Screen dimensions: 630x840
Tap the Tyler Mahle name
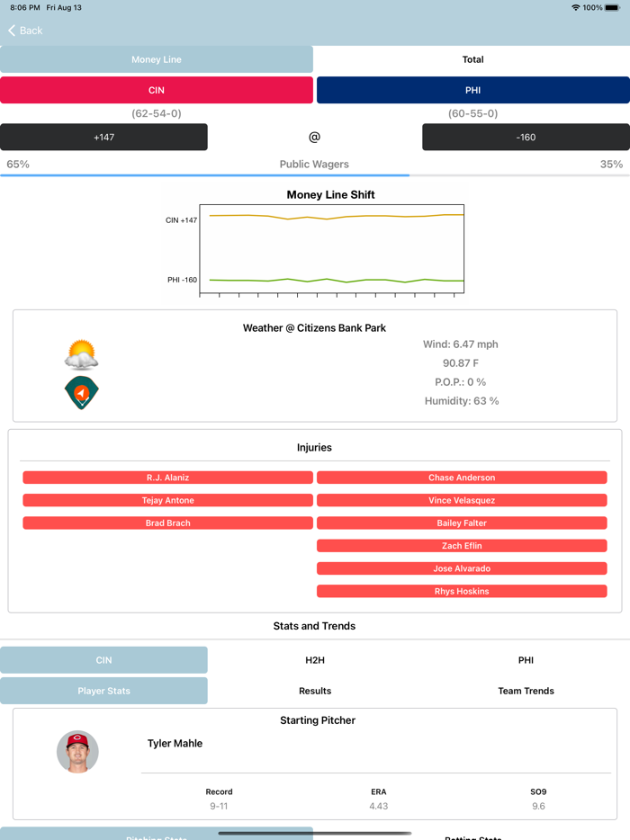(x=175, y=743)
